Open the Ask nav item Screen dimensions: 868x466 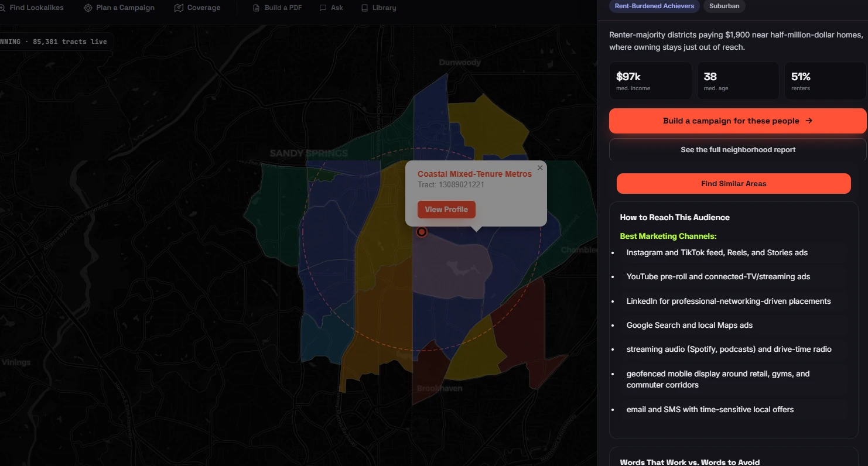(332, 8)
